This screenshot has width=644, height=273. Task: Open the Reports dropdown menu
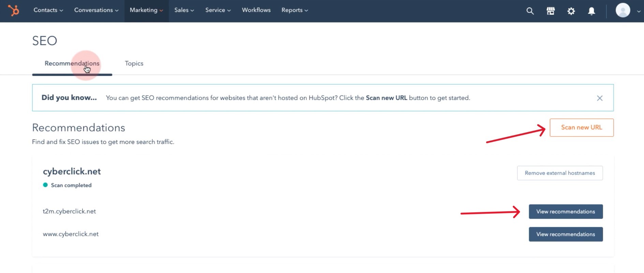point(295,10)
